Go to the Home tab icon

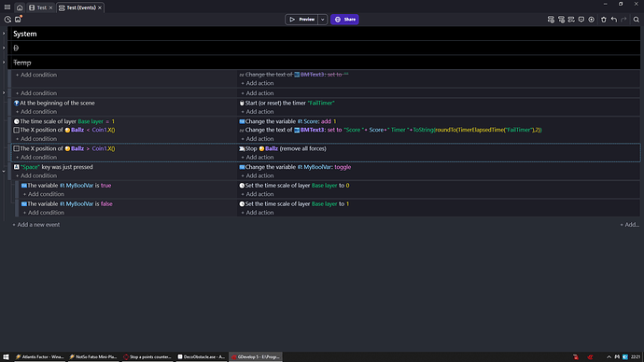coord(20,7)
